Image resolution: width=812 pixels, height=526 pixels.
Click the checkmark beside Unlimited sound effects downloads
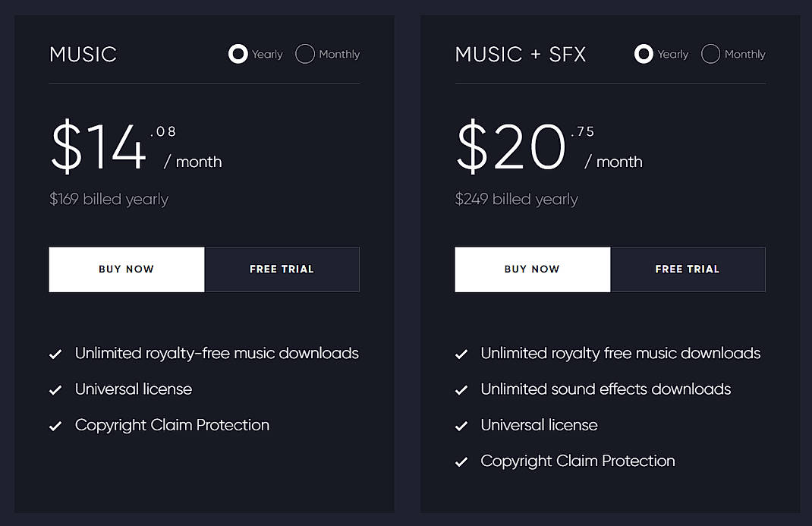(461, 389)
